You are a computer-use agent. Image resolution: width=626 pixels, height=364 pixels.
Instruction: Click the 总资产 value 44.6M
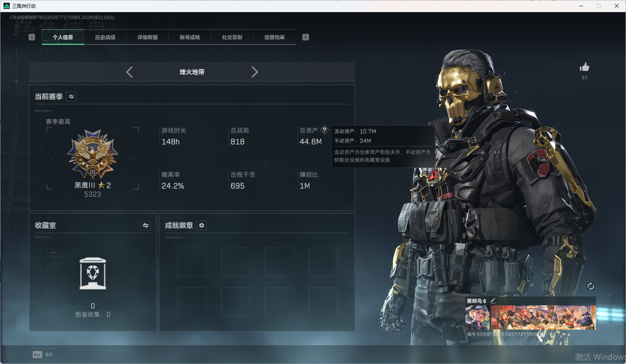[311, 142]
